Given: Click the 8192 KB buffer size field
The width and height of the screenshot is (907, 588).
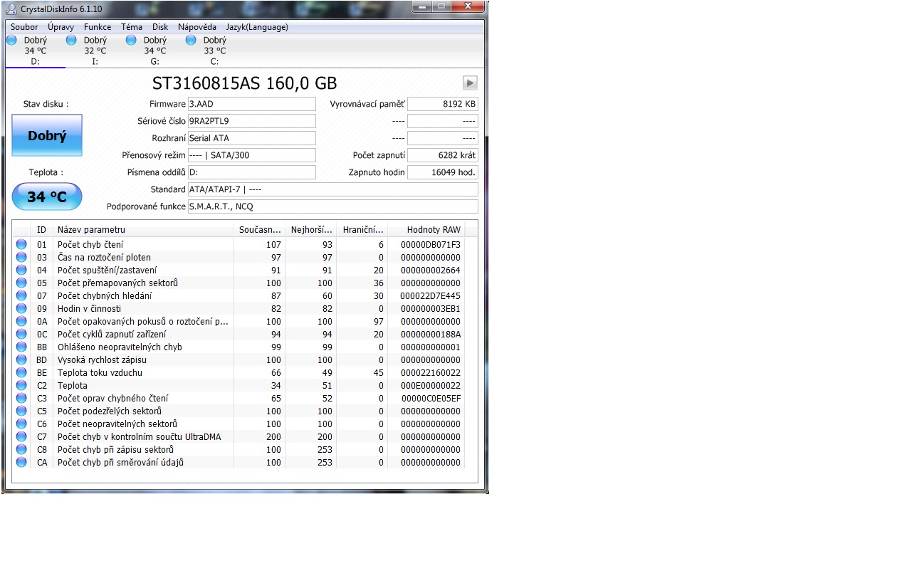Looking at the screenshot, I should pyautogui.click(x=442, y=104).
